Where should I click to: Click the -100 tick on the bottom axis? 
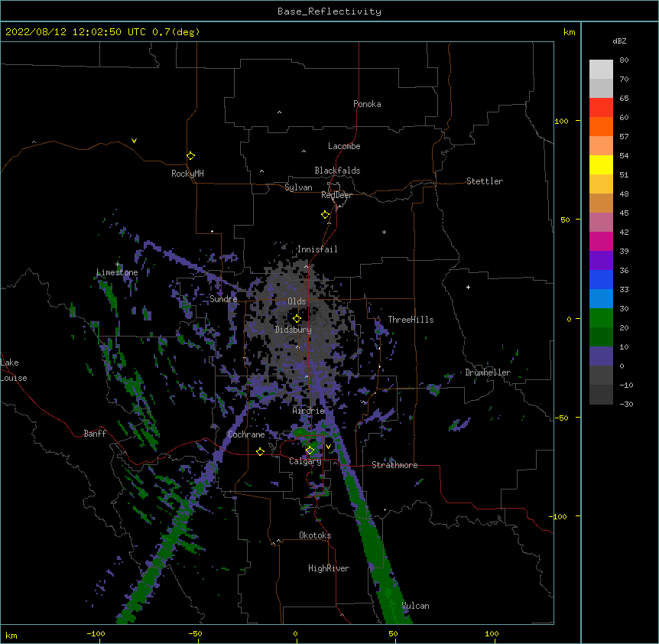[x=96, y=633]
